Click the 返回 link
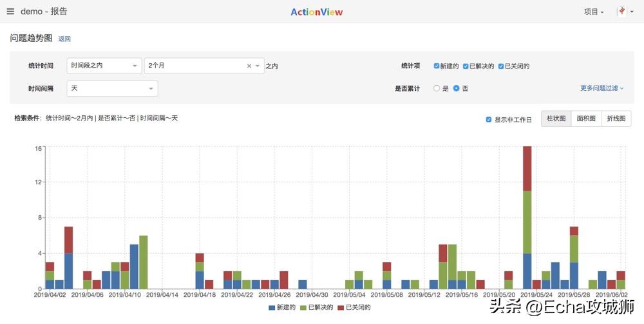The width and height of the screenshot is (644, 324). [64, 39]
